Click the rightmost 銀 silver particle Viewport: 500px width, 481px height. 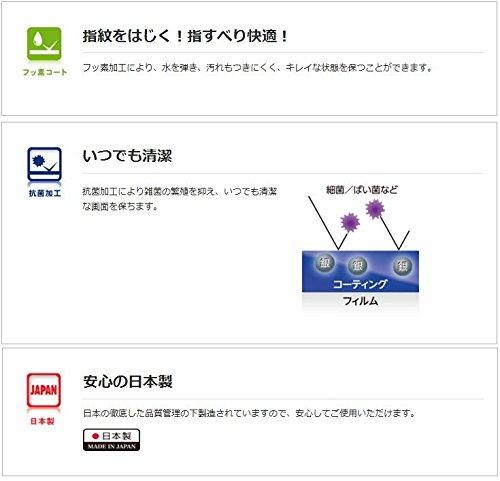pyautogui.click(x=402, y=266)
